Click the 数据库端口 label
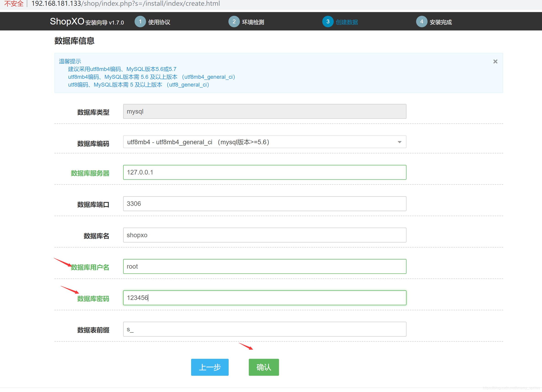The image size is (542, 392). pyautogui.click(x=93, y=205)
